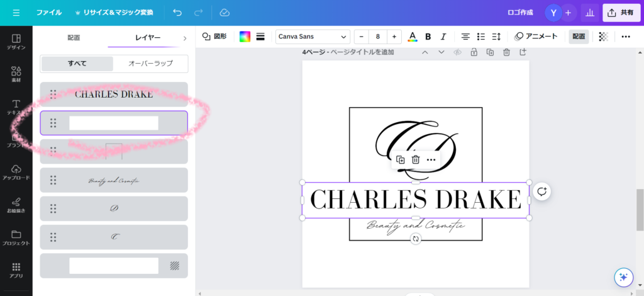
Task: Open the 図形 shape options
Action: [214, 37]
